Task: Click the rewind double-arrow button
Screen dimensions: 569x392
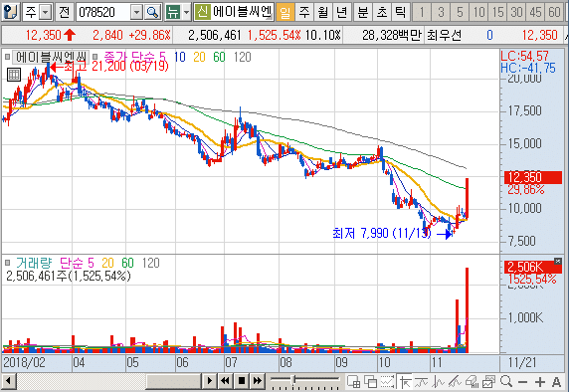Action: click(x=226, y=381)
